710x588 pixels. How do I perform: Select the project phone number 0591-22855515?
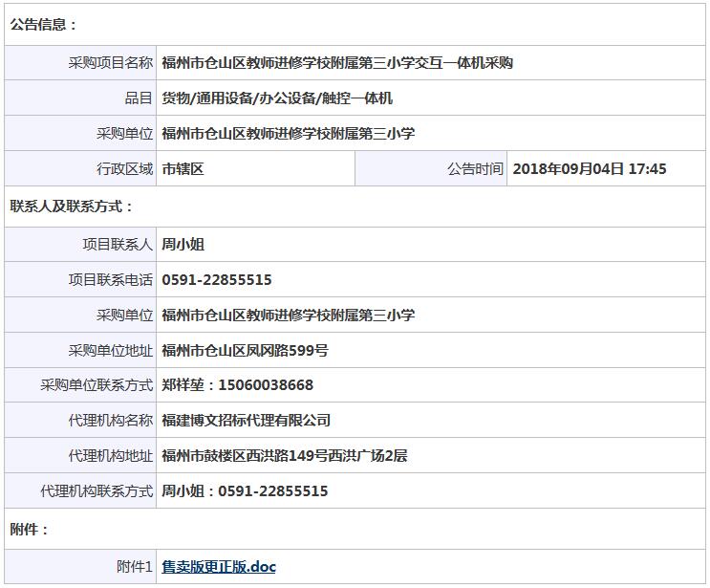point(217,280)
